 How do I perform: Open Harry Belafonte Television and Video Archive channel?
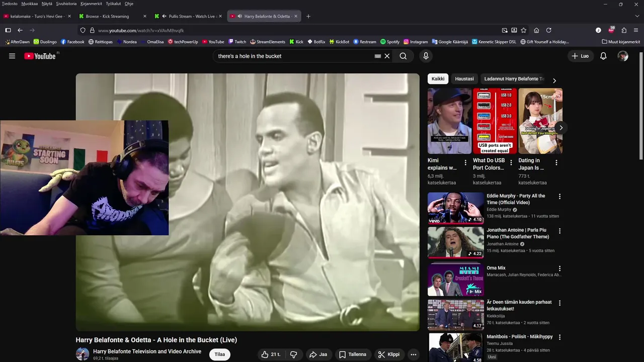(x=147, y=351)
